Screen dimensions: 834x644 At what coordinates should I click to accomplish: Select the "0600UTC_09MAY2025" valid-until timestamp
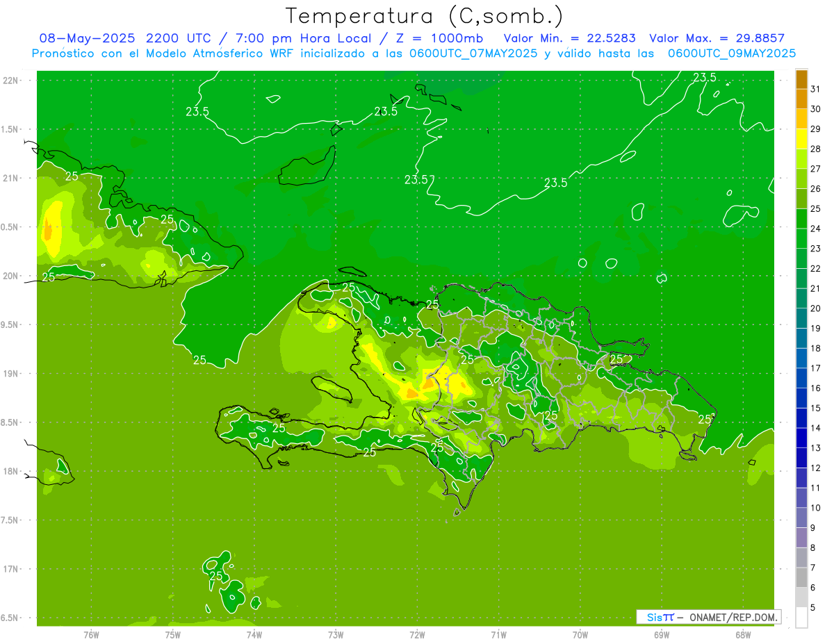(732, 53)
